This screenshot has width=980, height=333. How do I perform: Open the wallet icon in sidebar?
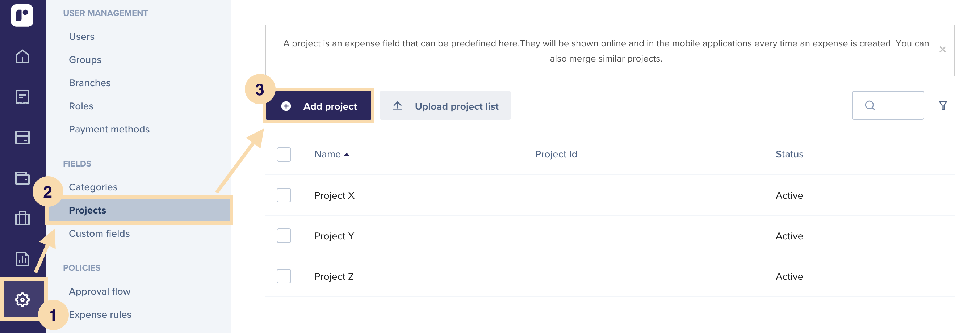(22, 178)
